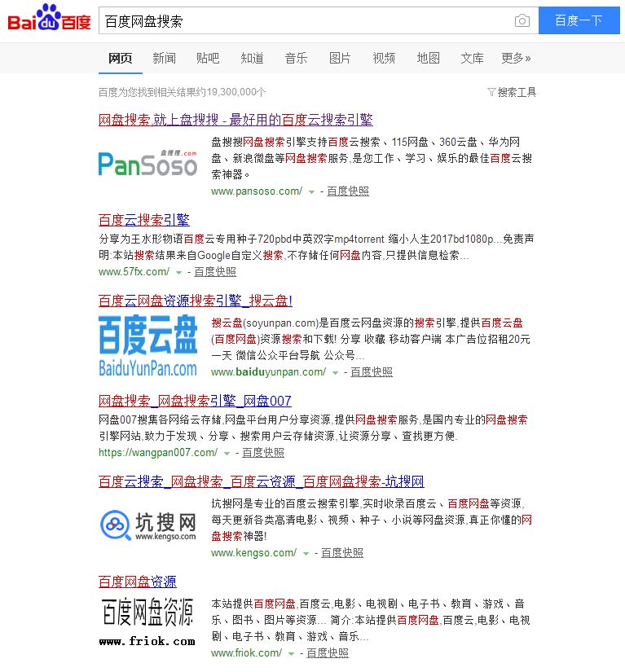Switch to the 知道 tab
Image resolution: width=625 pixels, height=672 pixels.
[252, 58]
